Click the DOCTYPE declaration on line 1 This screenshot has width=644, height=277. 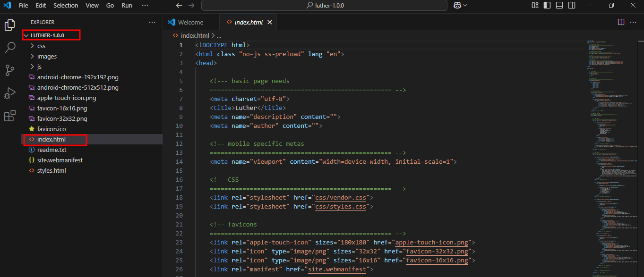(222, 45)
